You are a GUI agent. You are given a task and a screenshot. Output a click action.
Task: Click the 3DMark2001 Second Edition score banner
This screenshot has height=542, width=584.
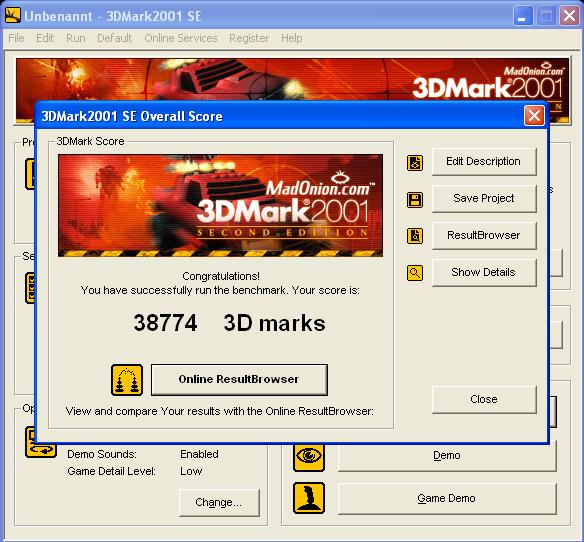click(x=220, y=206)
